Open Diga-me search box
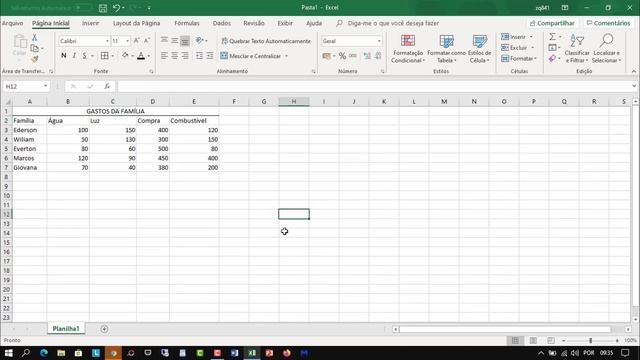Image resolution: width=640 pixels, height=360 pixels. click(x=388, y=23)
